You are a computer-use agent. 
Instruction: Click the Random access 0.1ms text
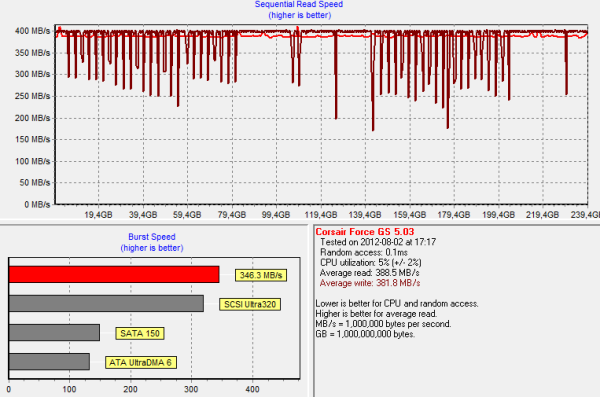[364, 252]
